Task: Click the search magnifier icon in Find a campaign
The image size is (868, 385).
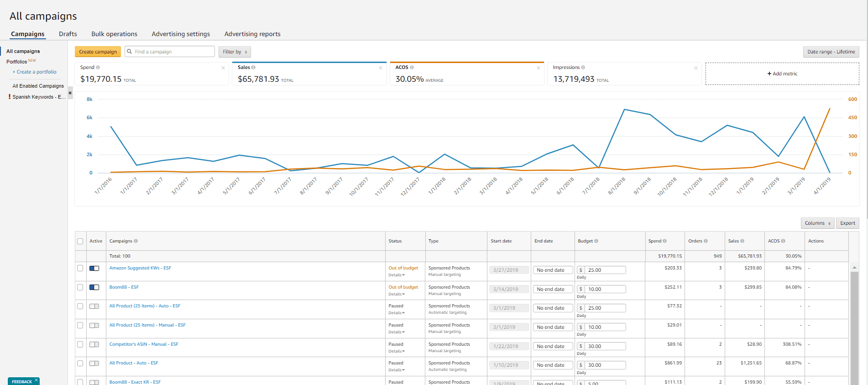Action: point(130,52)
